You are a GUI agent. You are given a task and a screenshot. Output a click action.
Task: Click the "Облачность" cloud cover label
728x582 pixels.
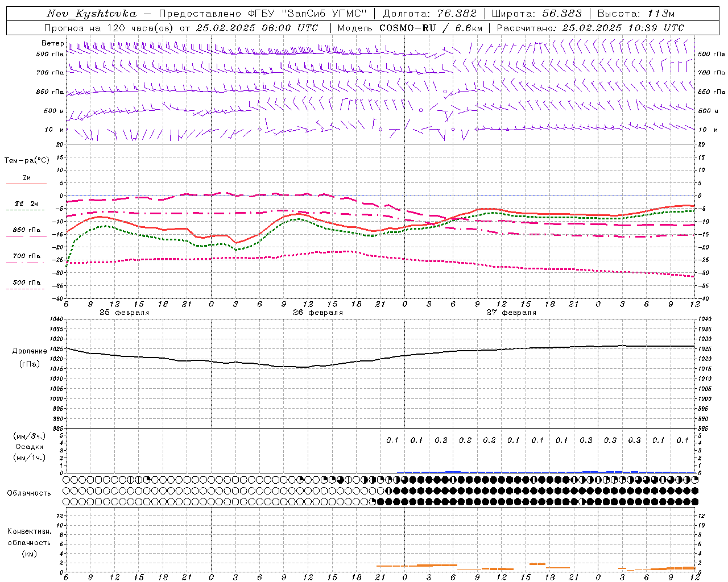29,493
